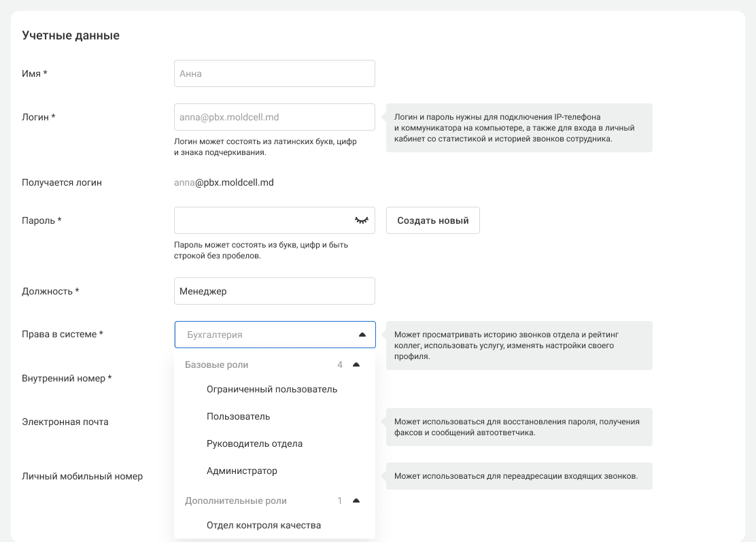This screenshot has width=756, height=542.
Task: Click the Должность field with Менеджер
Action: click(274, 291)
